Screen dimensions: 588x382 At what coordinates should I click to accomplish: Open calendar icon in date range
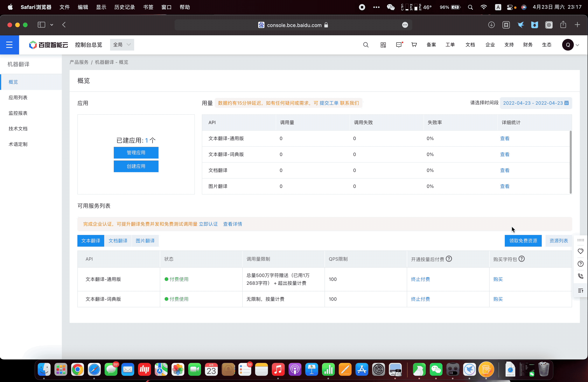point(567,103)
